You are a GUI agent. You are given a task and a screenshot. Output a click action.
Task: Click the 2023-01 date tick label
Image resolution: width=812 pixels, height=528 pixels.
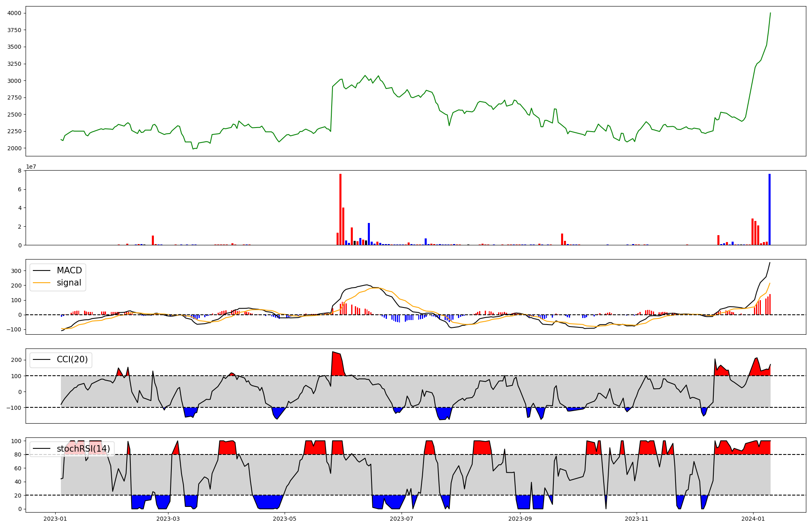pos(55,519)
